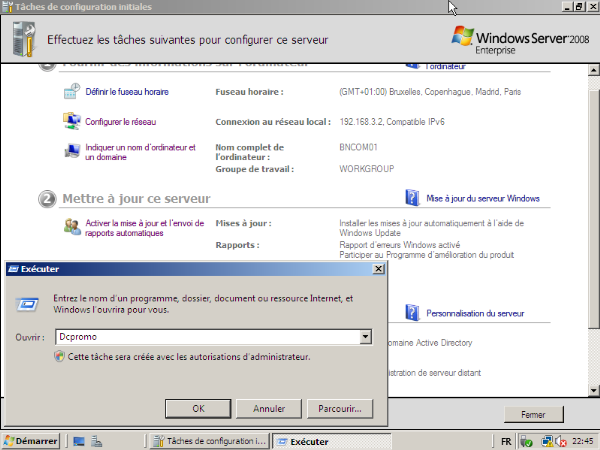
Task: Click the WORKGROUP value
Action: pyautogui.click(x=367, y=169)
